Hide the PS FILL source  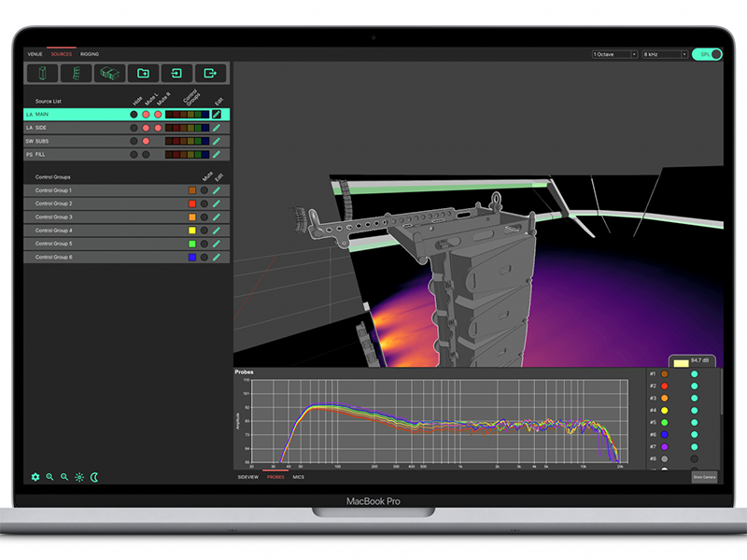[x=134, y=154]
